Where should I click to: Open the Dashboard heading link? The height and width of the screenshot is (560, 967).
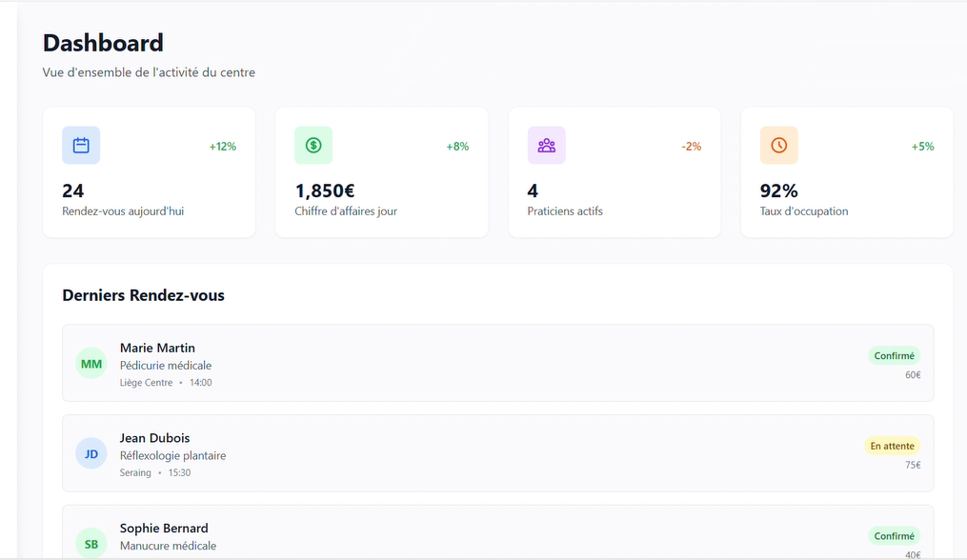click(103, 43)
